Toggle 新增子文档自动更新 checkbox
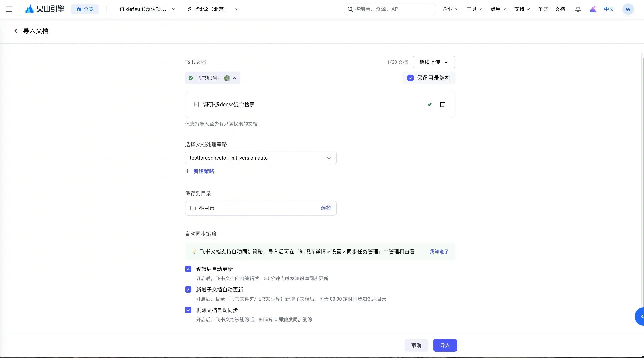 coord(188,289)
